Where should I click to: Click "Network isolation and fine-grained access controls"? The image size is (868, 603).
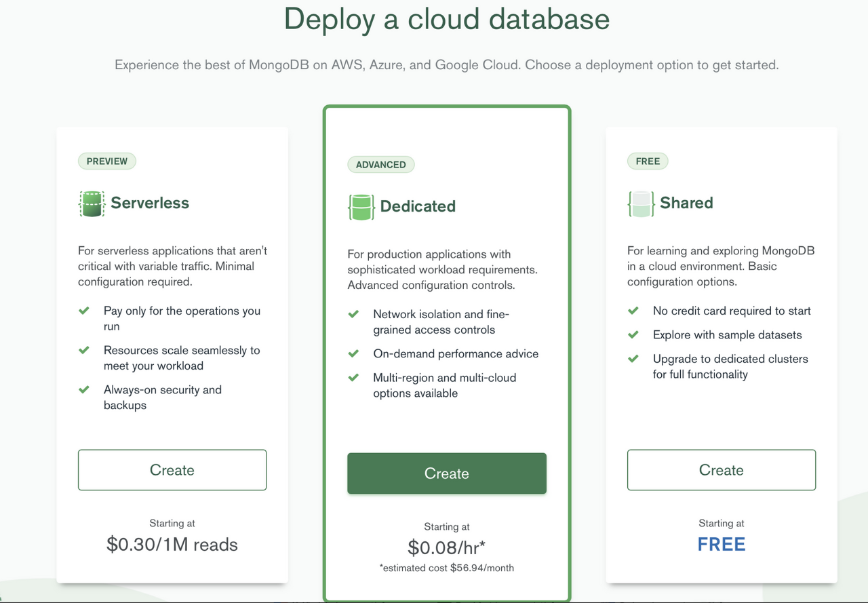click(x=441, y=322)
